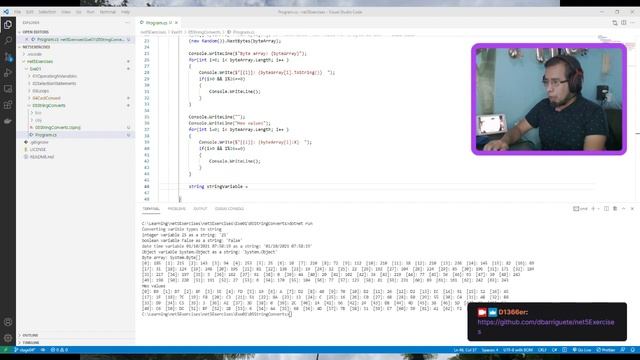The width and height of the screenshot is (640, 360).
Task: Open Run and Debug view
Action: (8, 73)
